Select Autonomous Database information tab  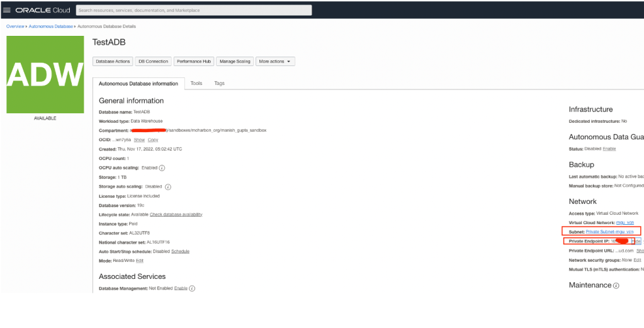(138, 84)
